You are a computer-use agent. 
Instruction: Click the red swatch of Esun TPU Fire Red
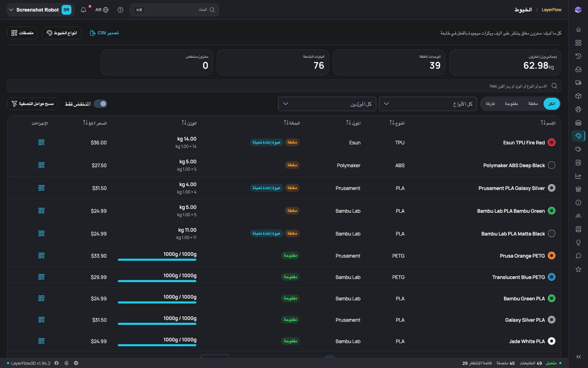[x=552, y=142]
